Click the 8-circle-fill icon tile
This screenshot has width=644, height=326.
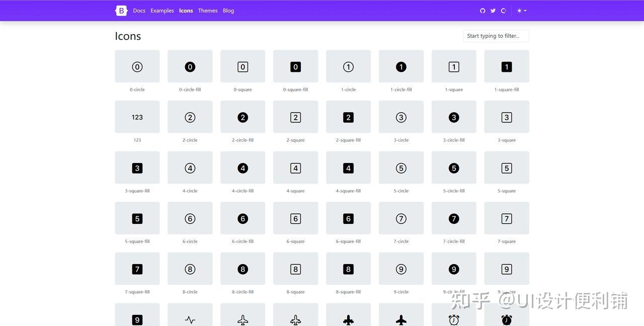coord(243,269)
